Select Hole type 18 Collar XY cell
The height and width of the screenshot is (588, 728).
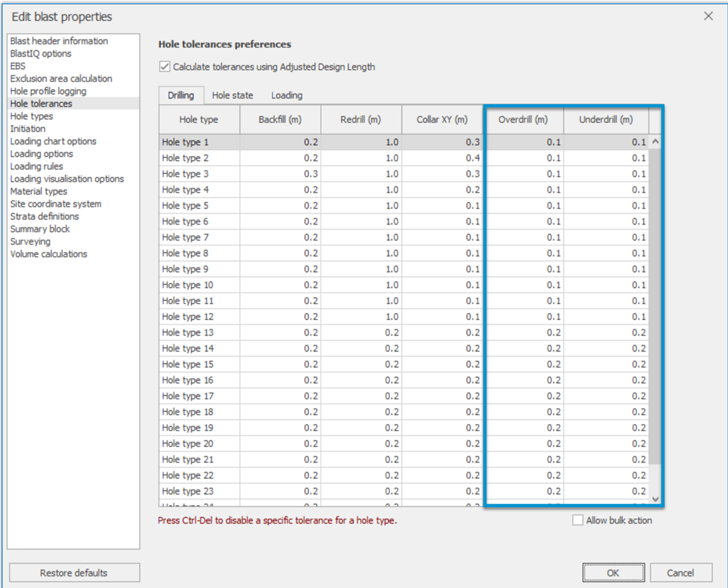coord(442,412)
